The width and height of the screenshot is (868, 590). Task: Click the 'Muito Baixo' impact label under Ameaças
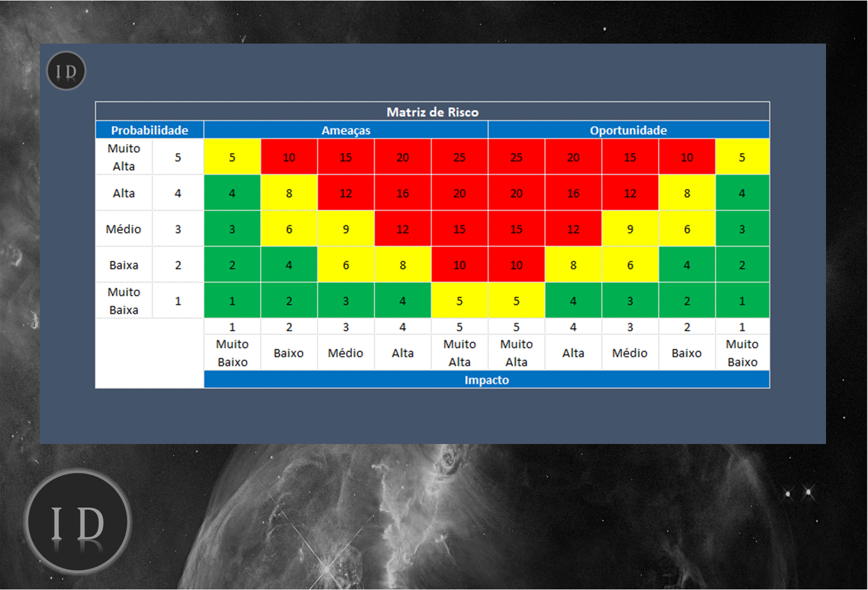pos(232,352)
